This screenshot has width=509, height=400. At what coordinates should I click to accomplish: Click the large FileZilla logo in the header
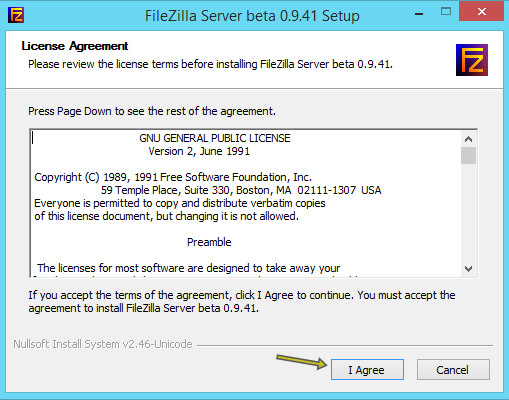pyautogui.click(x=472, y=60)
